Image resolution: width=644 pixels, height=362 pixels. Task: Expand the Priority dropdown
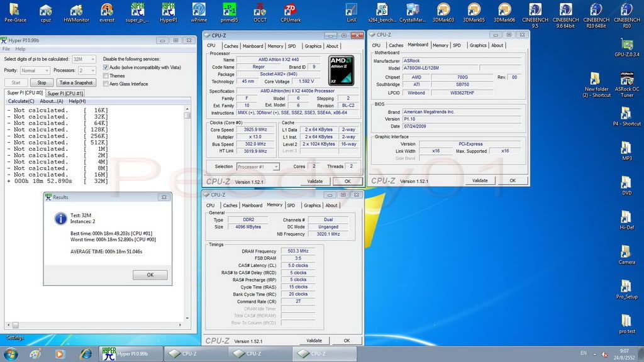pos(35,70)
